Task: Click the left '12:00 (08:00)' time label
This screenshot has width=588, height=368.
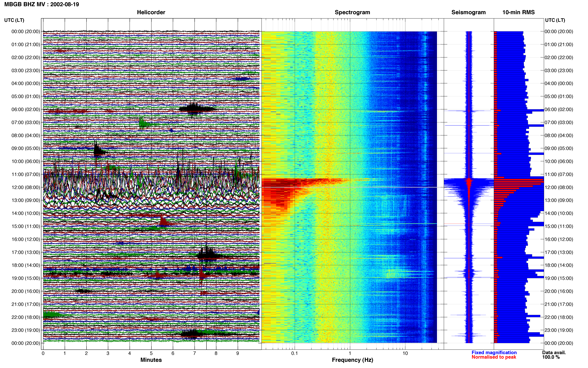Action: 26,187
